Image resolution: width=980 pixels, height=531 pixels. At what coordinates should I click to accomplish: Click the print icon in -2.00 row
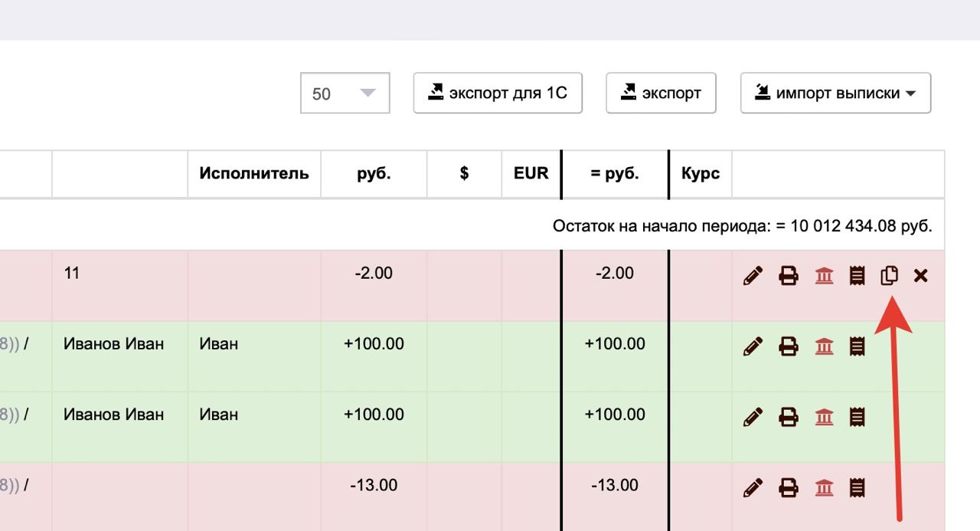pos(789,276)
